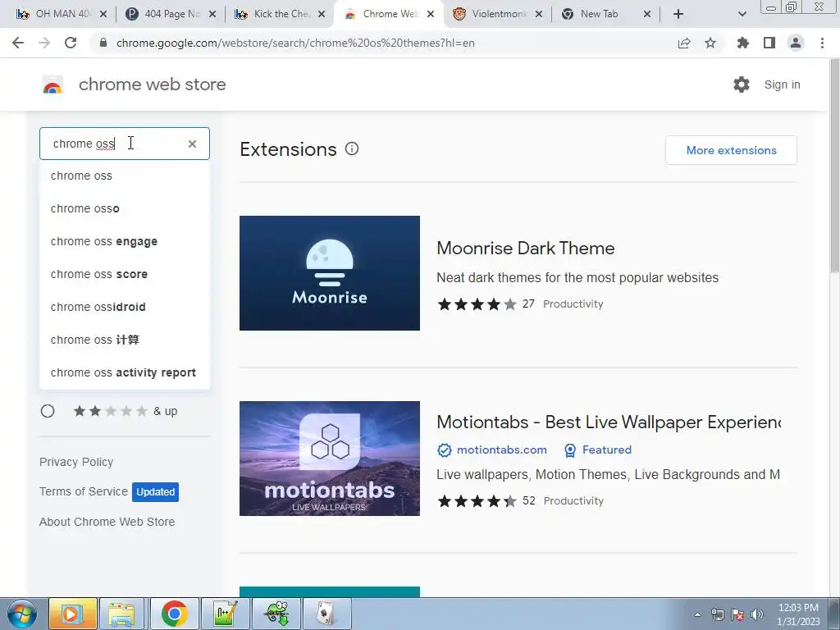Click the Featured badge on Motiontabs
This screenshot has width=840, height=630.
[598, 450]
